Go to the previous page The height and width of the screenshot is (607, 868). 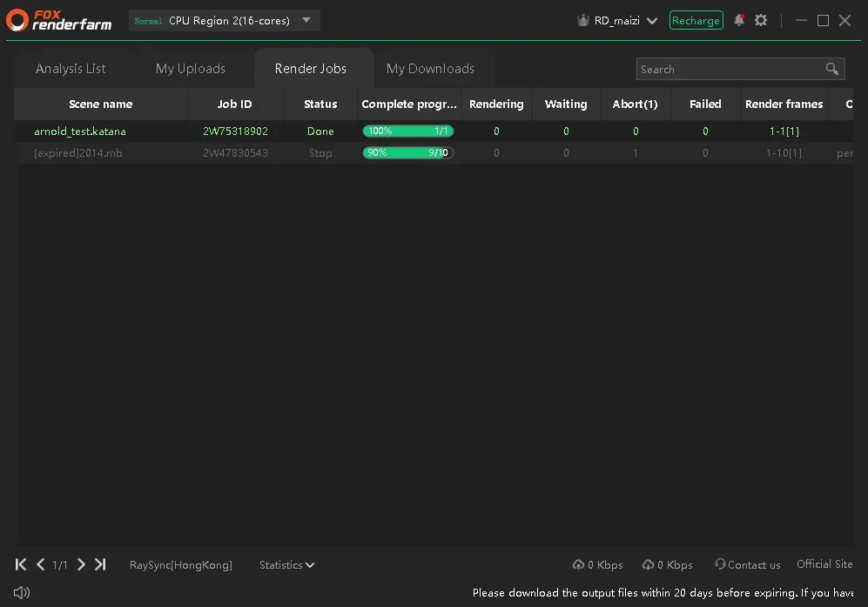coord(40,564)
